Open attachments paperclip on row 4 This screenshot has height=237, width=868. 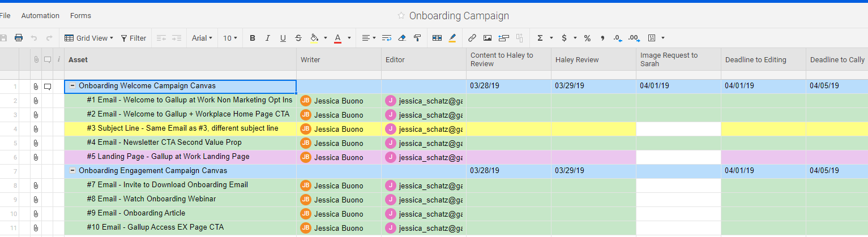point(36,129)
